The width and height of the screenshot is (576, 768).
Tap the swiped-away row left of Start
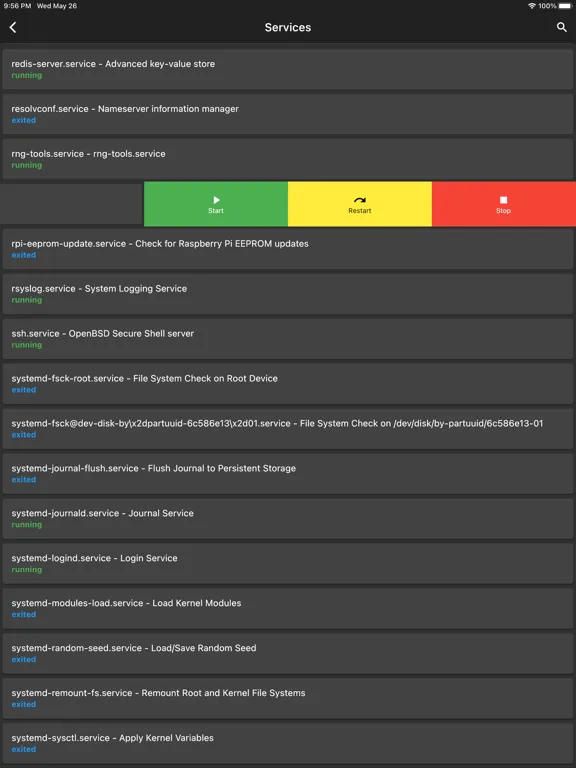72,204
